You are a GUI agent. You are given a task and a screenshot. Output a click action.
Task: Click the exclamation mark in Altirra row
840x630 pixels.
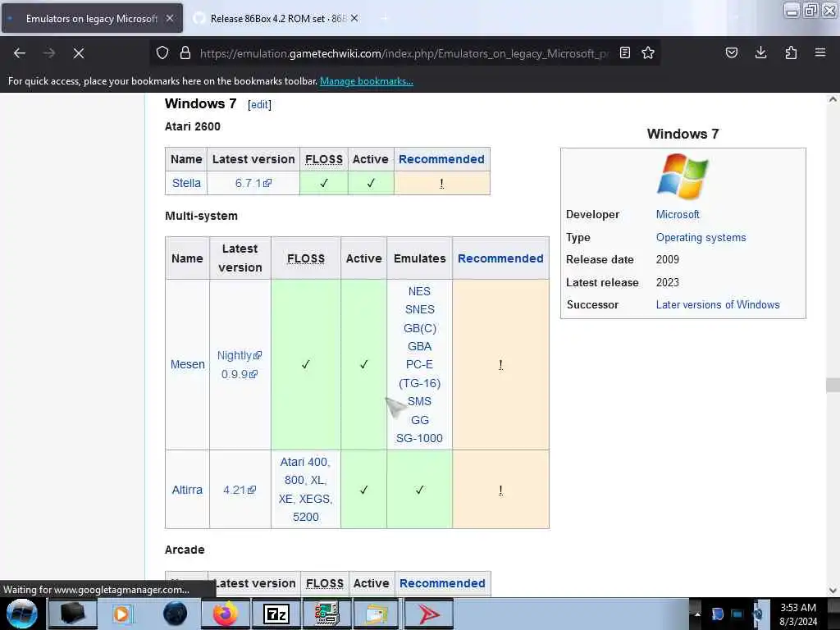click(500, 490)
